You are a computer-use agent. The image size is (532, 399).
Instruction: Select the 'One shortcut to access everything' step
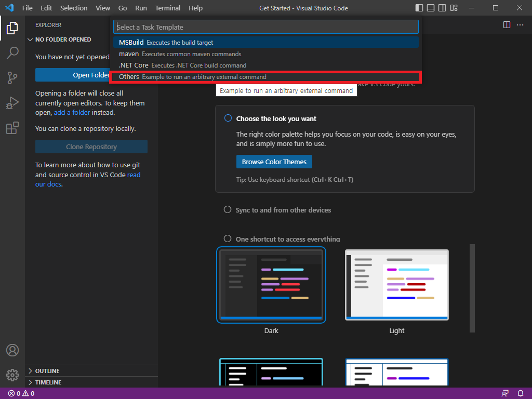coord(282,239)
